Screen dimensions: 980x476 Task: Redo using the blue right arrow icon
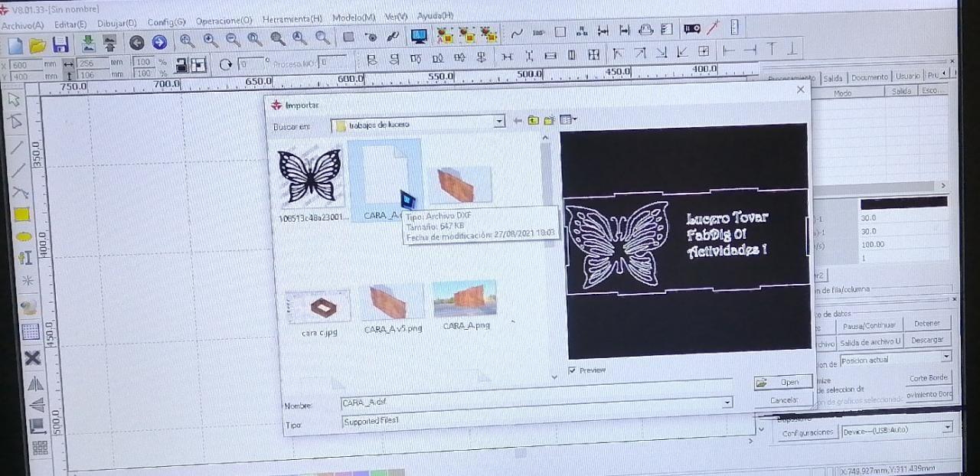pyautogui.click(x=159, y=43)
